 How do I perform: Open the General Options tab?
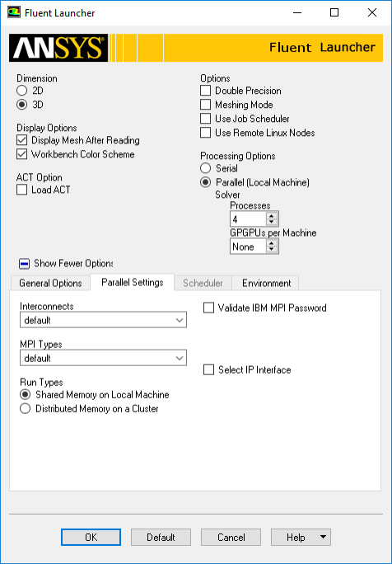click(50, 283)
